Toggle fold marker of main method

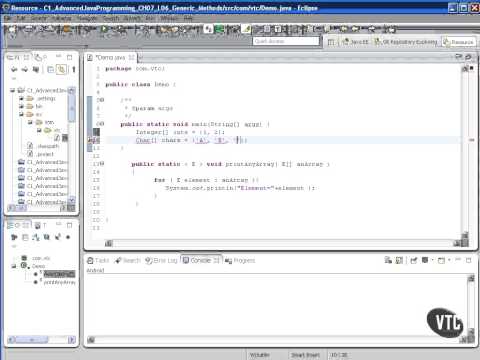click(101, 124)
